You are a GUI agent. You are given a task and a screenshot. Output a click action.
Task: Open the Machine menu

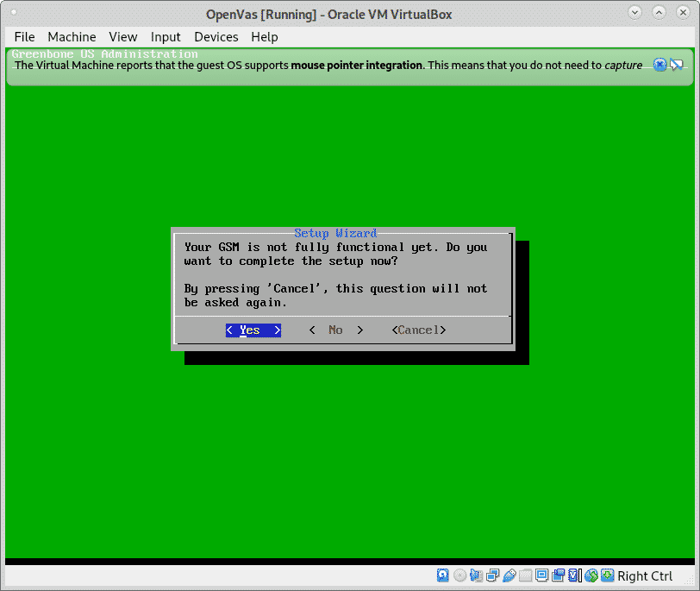click(72, 36)
